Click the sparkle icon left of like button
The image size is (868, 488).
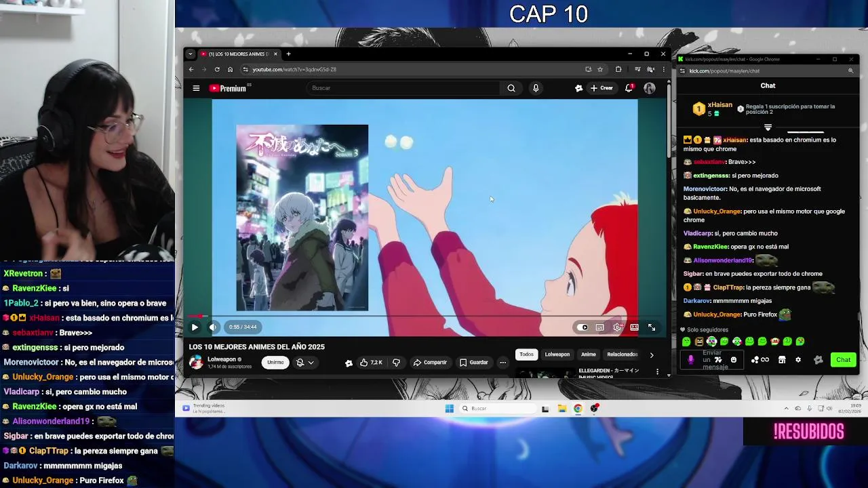[349, 363]
